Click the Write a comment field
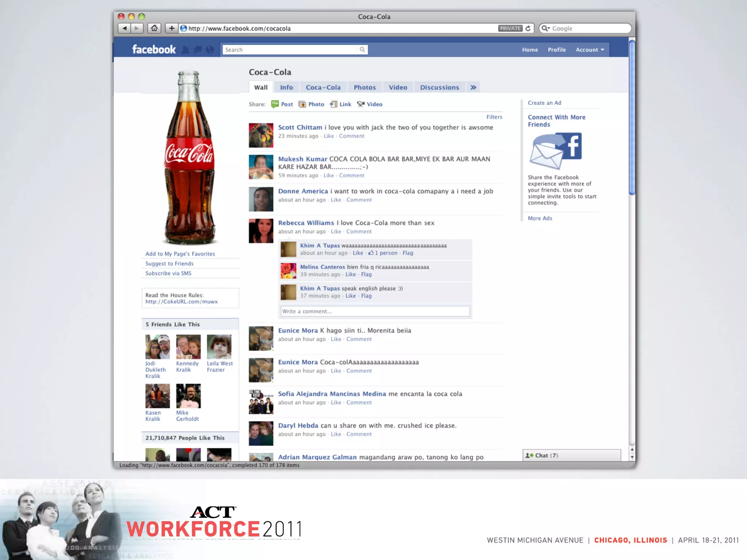Image resolution: width=747 pixels, height=560 pixels. click(x=375, y=311)
